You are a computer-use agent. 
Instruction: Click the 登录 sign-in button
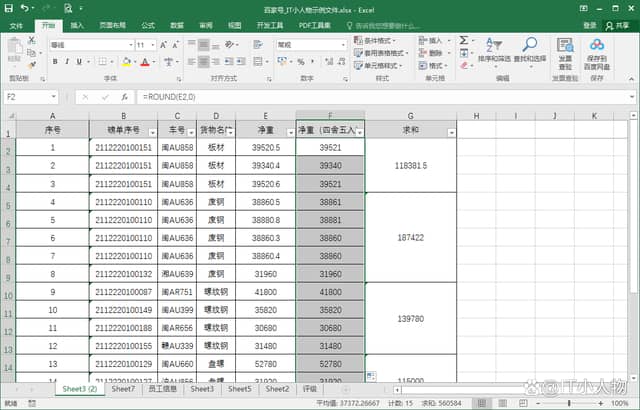(x=589, y=25)
